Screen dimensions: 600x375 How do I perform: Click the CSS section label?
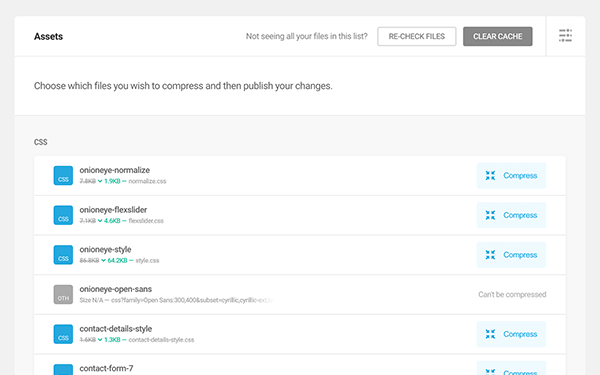tap(41, 142)
